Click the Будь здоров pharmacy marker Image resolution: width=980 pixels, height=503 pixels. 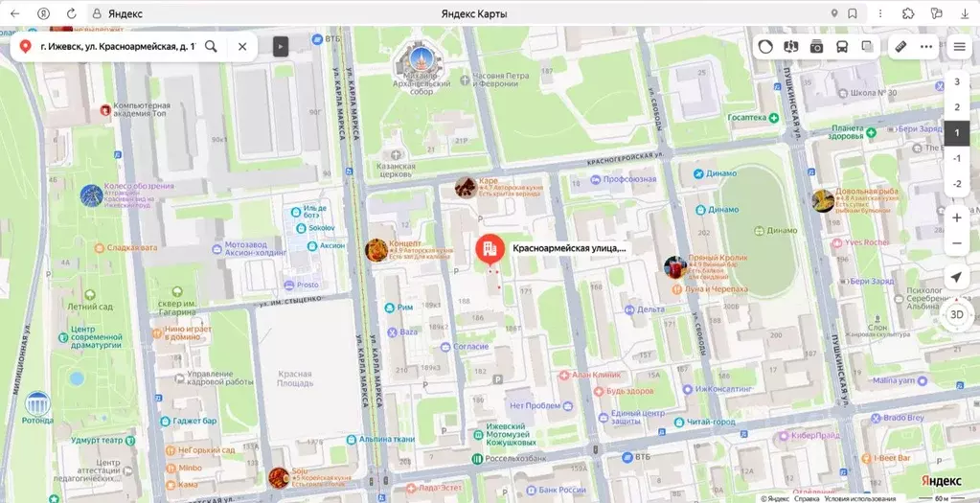point(599,391)
